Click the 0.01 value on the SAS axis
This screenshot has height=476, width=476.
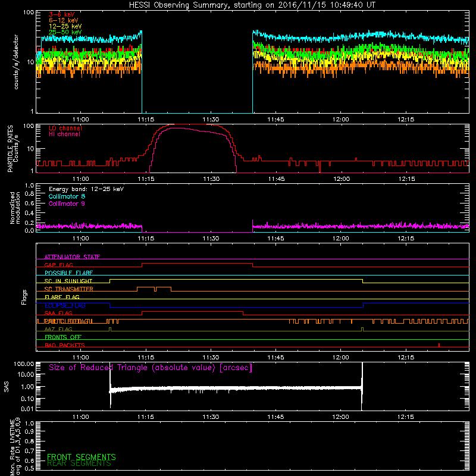click(x=27, y=409)
